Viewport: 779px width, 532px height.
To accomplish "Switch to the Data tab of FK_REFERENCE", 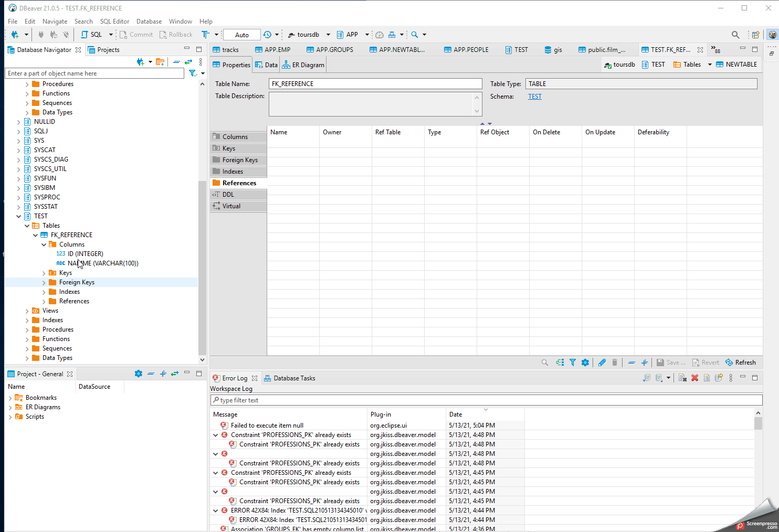I will coord(266,65).
